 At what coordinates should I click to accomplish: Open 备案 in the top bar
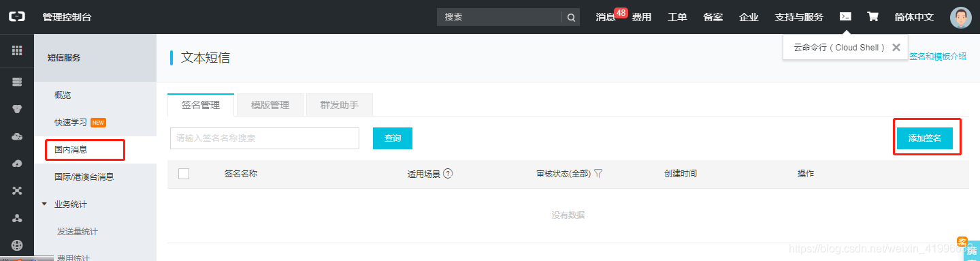713,17
